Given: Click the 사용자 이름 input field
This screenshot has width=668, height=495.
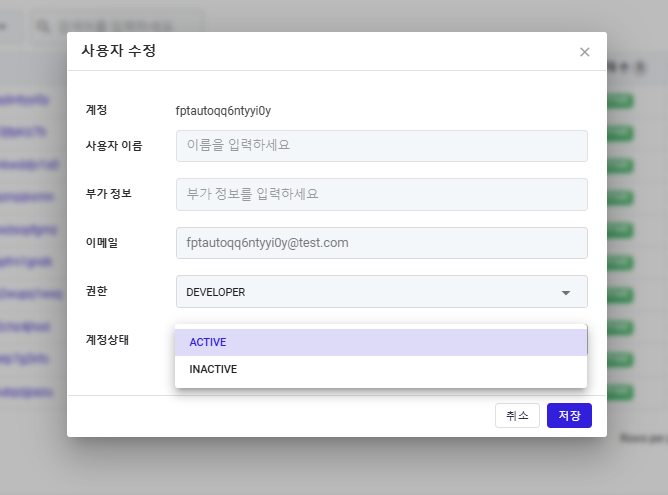Looking at the screenshot, I should pyautogui.click(x=382, y=146).
